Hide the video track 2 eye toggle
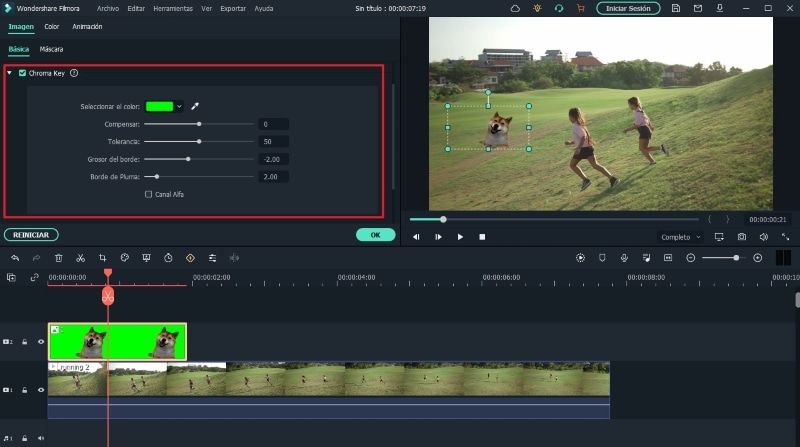This screenshot has height=447, width=800. (41, 342)
